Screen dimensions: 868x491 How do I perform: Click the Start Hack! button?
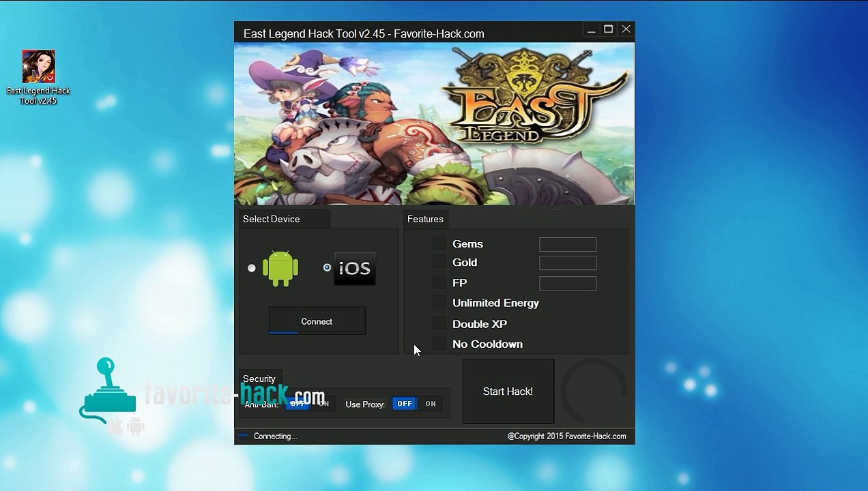coord(508,391)
